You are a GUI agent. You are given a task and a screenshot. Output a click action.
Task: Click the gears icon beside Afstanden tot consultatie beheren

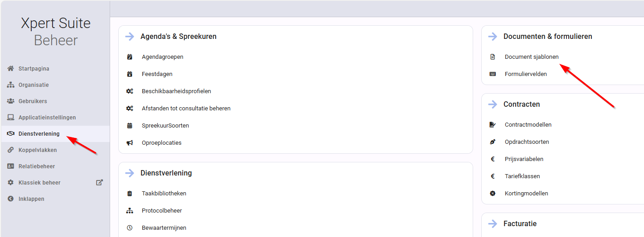[130, 109]
